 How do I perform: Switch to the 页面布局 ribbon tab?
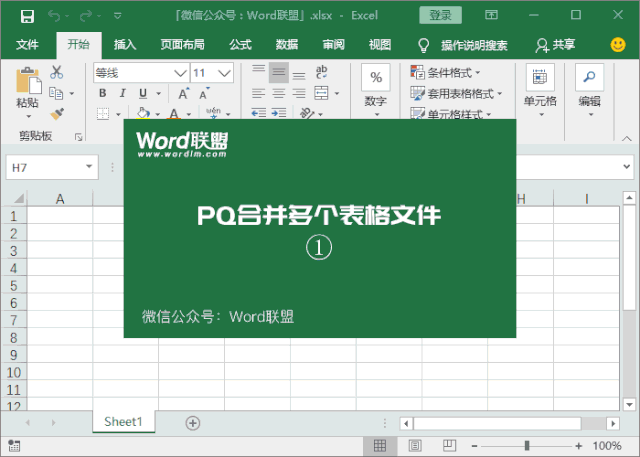(182, 44)
